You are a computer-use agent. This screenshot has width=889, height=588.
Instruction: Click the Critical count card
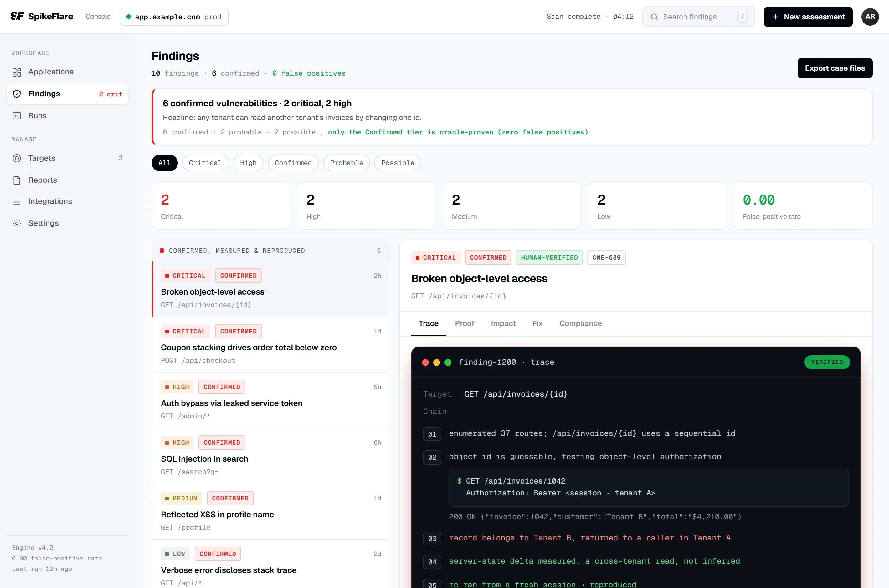tap(221, 205)
